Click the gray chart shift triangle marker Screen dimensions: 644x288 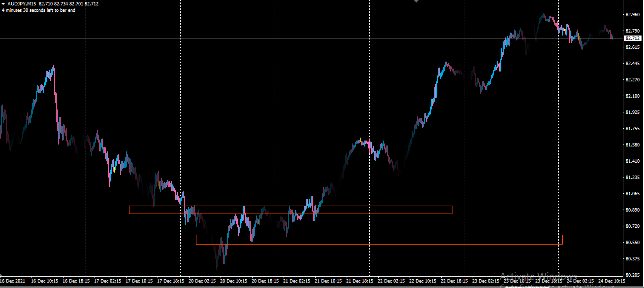pos(417,1)
